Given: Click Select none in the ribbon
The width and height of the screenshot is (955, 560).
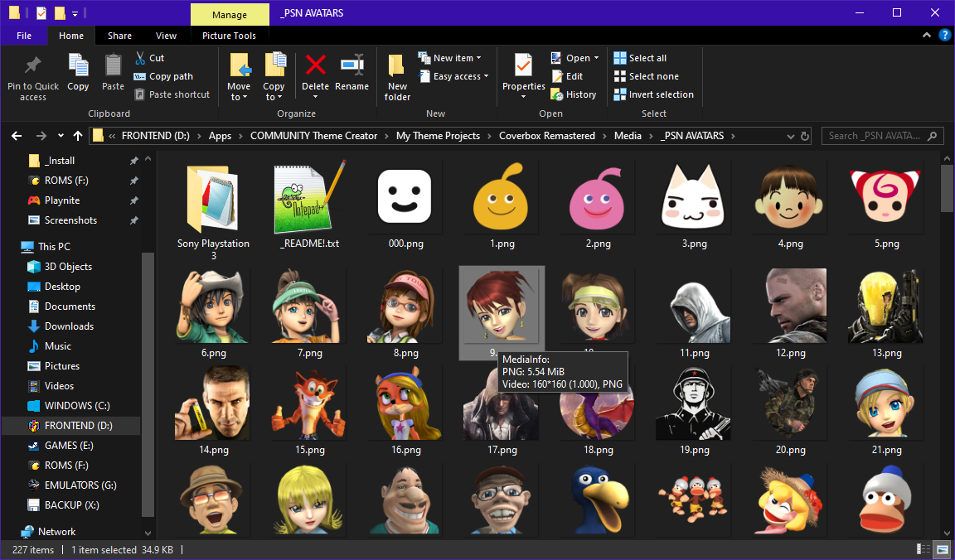Looking at the screenshot, I should 647,76.
